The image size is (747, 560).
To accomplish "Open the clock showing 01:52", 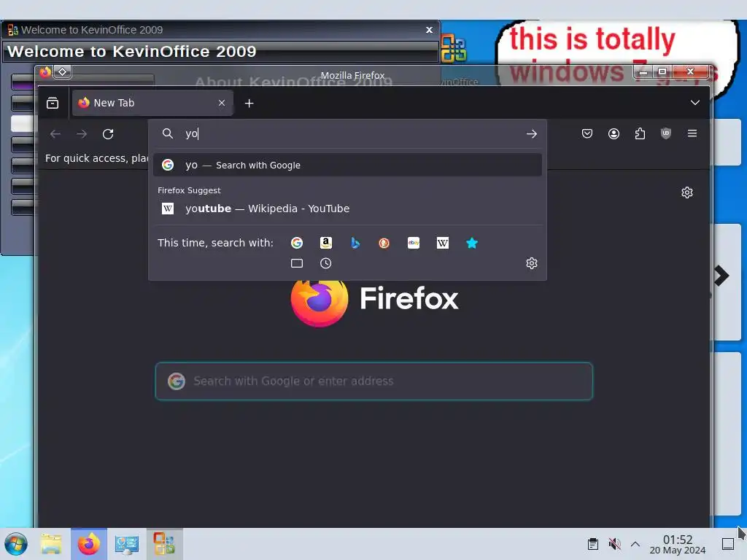I will (678, 544).
